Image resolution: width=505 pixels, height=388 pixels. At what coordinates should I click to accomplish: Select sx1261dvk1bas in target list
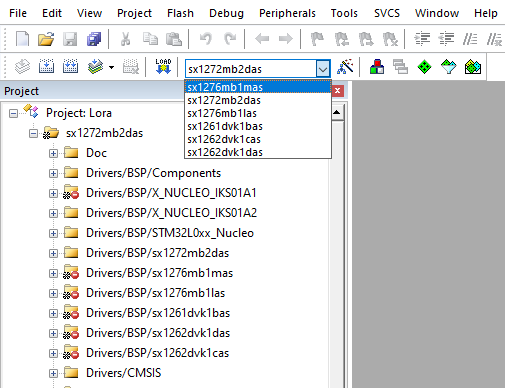coord(258,126)
